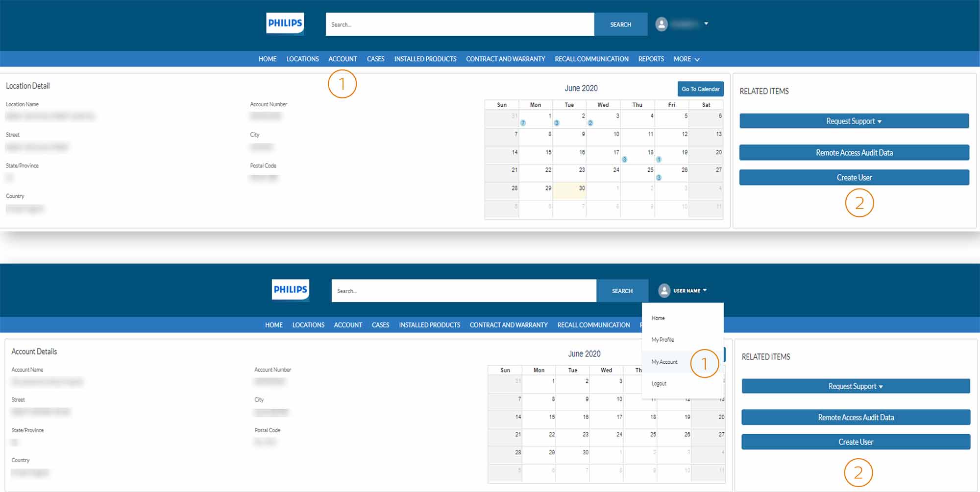This screenshot has height=492, width=980.
Task: Select My Account from the user menu
Action: coord(664,362)
